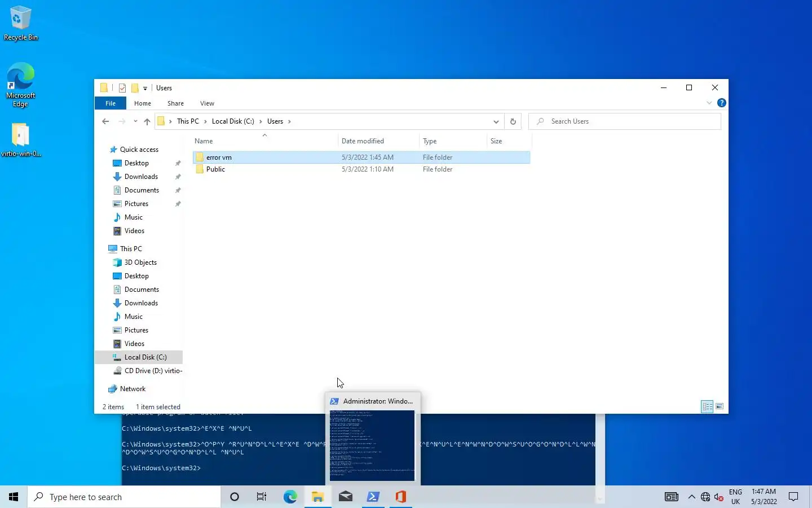Click the Search Users input field
812x508 pixels.
point(625,121)
